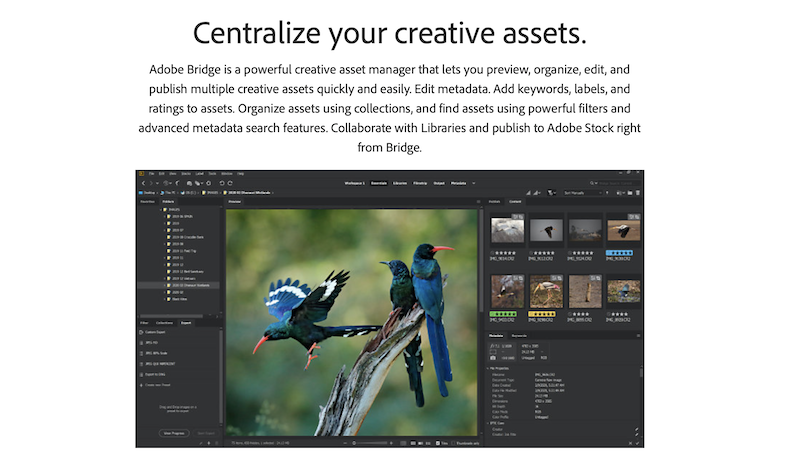Open the Sort Manually dropdown
Viewport: 800px width, 461px height.
pos(583,193)
